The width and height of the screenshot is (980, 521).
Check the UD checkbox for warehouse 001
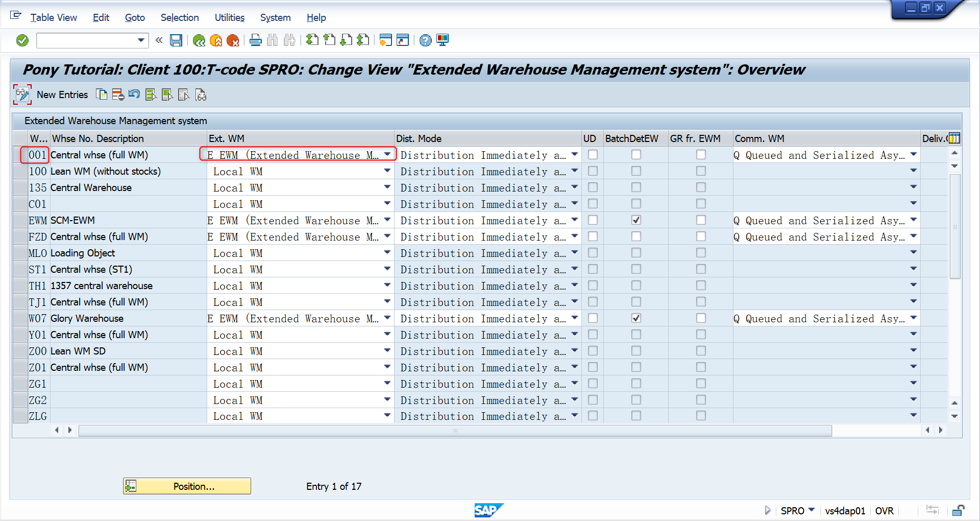pyautogui.click(x=593, y=155)
